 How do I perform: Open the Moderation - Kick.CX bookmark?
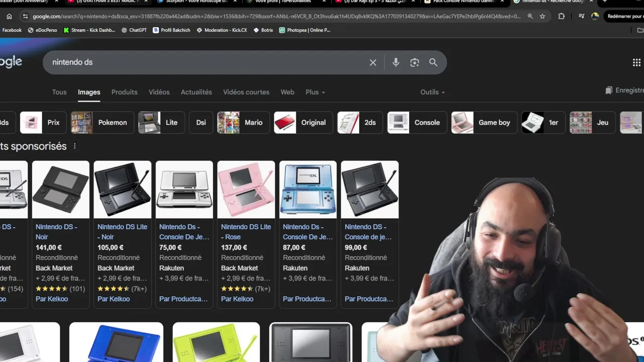pos(222,30)
